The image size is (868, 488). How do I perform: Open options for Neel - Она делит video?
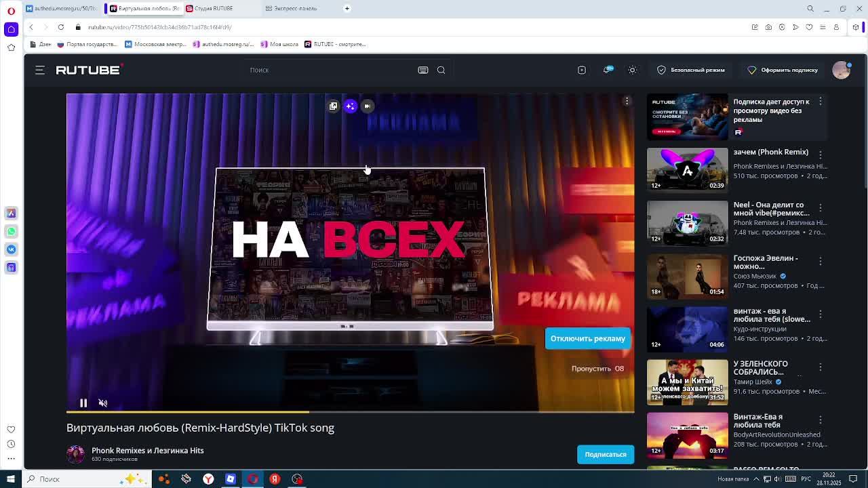pyautogui.click(x=821, y=207)
